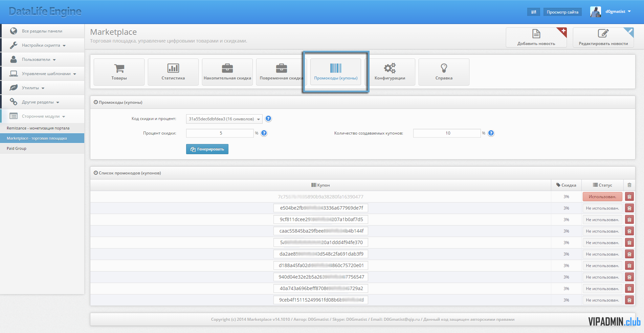Click the Использован status button
Image resolution: width=644 pixels, height=333 pixels.
tap(602, 197)
